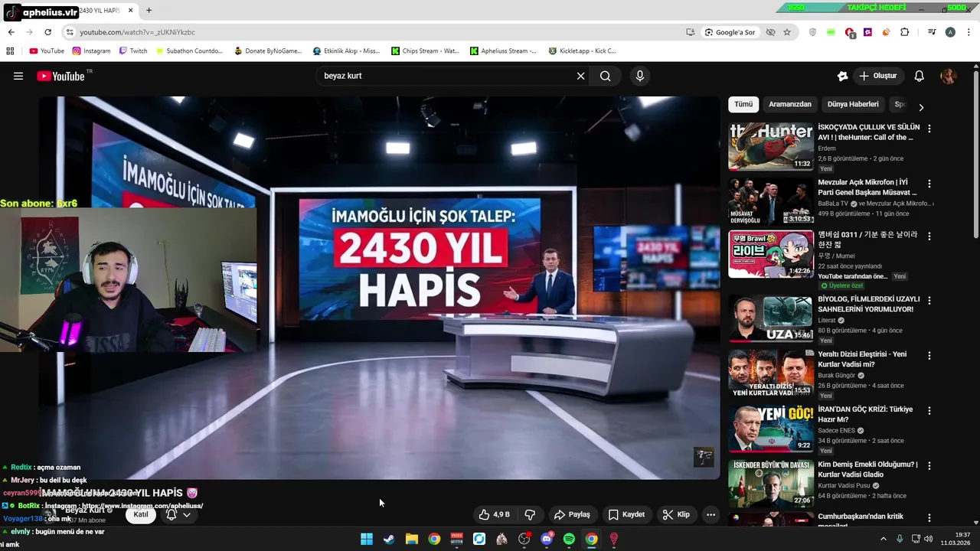Image resolution: width=980 pixels, height=551 pixels.
Task: Open options for Yeraltı Dizisi Eleştirisi video
Action: (x=929, y=356)
